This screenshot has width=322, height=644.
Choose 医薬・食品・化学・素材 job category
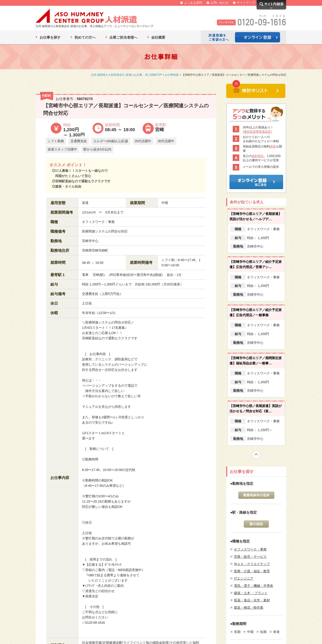252,600
